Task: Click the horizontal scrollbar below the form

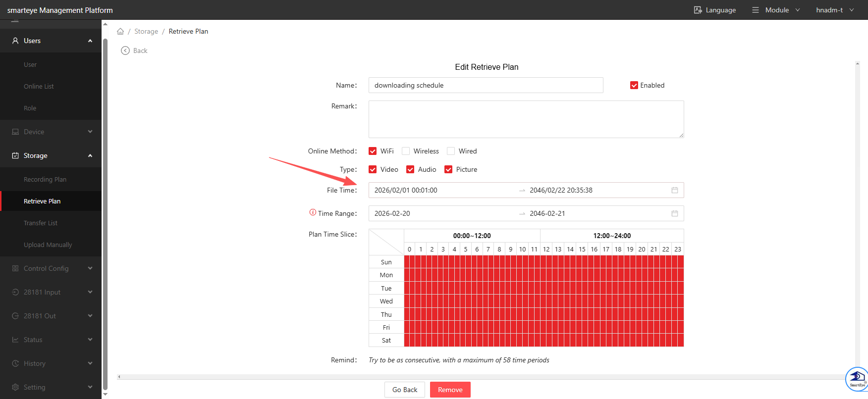Action: click(x=486, y=377)
